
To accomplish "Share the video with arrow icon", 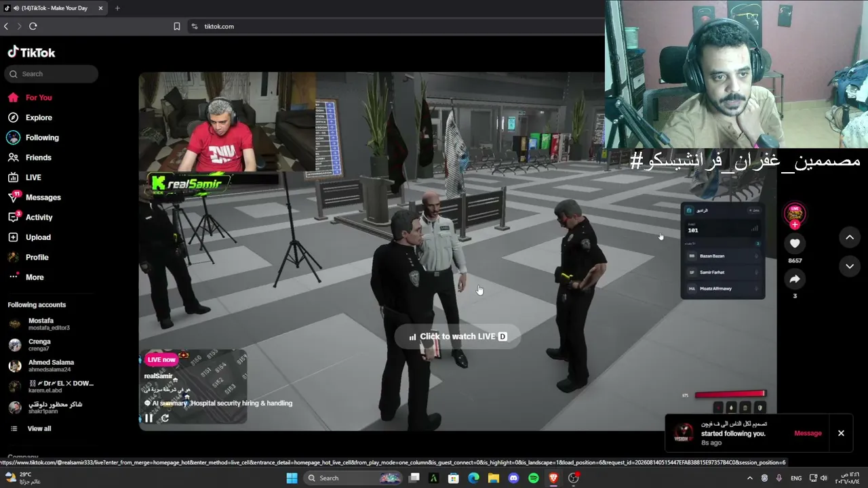I will (x=795, y=279).
